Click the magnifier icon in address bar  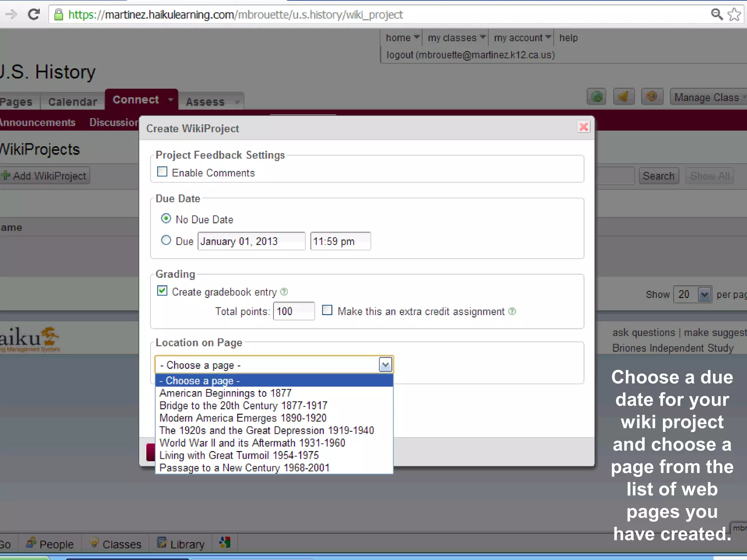(717, 15)
